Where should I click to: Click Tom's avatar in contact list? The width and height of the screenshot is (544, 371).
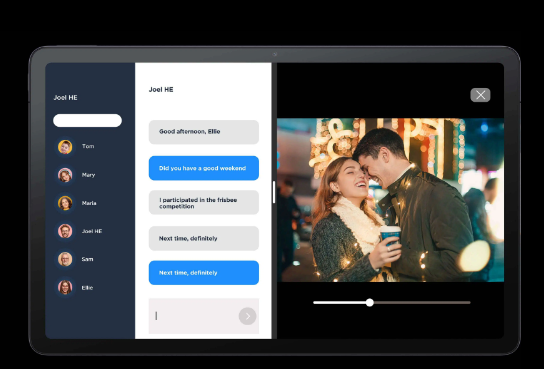[x=65, y=147]
